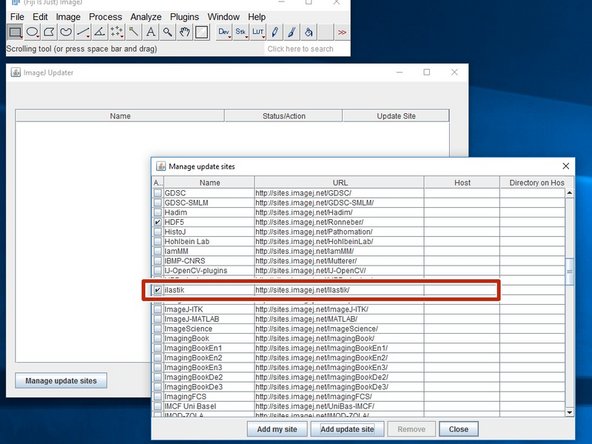Screen dimensions: 592x444
Task: Select the Polygon selection tool
Action: [49, 32]
